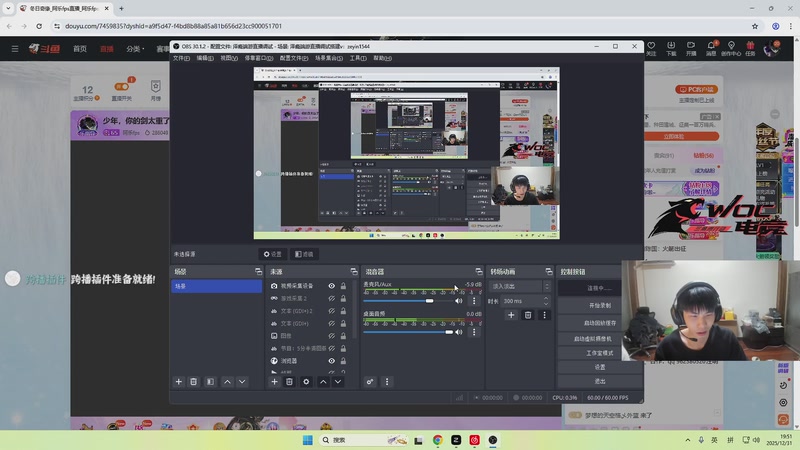Open advanced audio properties gears icon

coord(370,382)
